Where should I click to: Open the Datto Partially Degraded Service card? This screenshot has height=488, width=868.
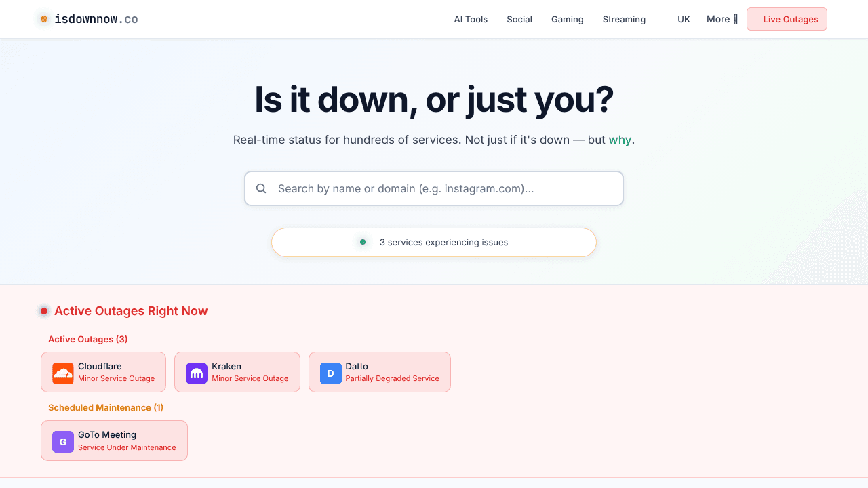(x=380, y=372)
